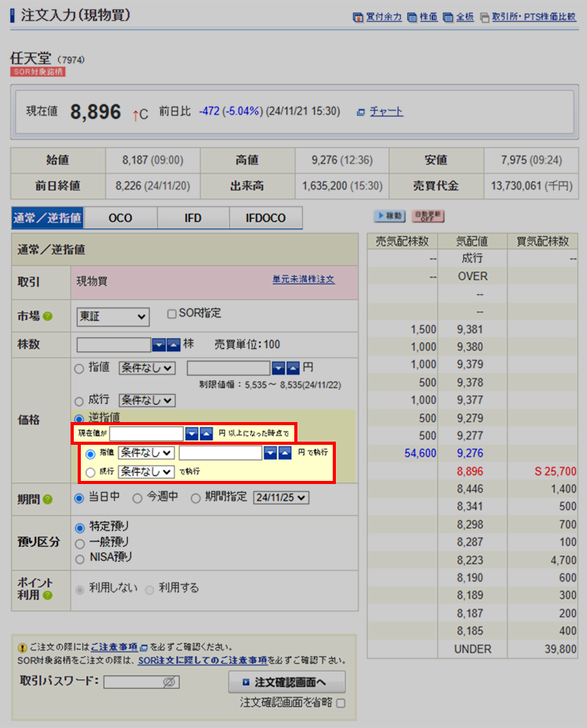Click the printer icon beside 取引所・PTS株価比較
Screen dimensions: 587x728
pyautogui.click(x=484, y=17)
